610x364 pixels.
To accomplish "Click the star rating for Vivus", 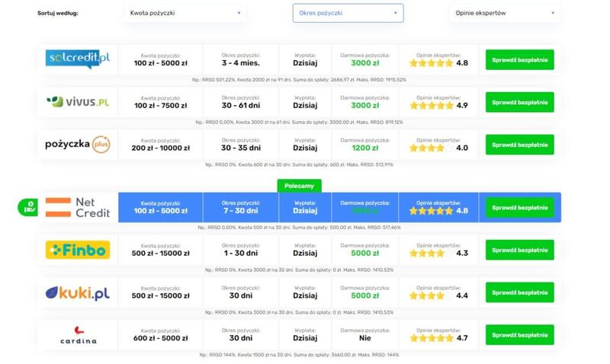I will point(430,106).
